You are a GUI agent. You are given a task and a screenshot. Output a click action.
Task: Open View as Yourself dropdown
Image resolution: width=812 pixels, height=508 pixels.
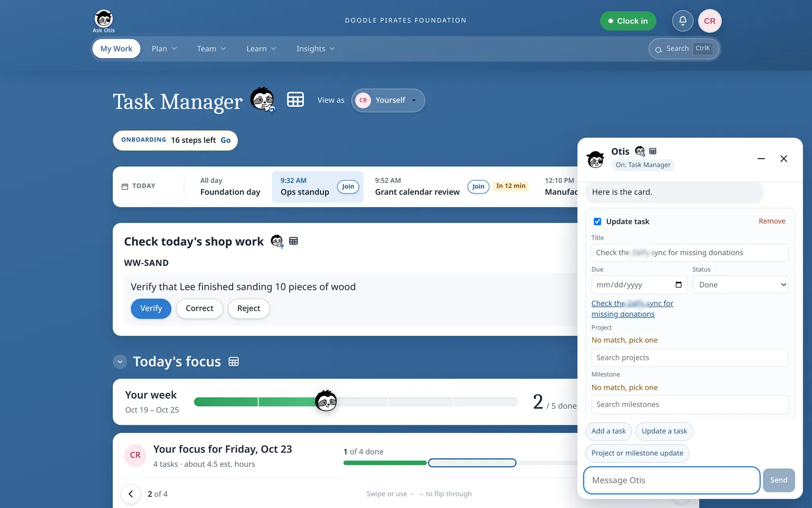(388, 100)
